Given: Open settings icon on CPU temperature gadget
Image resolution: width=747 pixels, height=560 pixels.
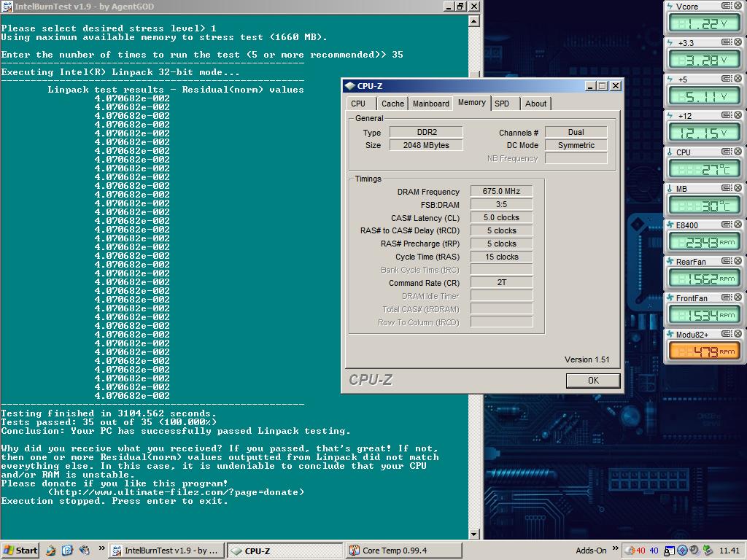Looking at the screenshot, I should coord(727,152).
